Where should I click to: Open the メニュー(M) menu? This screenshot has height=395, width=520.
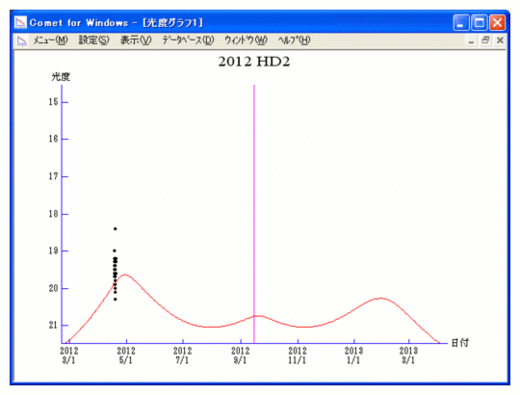point(50,40)
